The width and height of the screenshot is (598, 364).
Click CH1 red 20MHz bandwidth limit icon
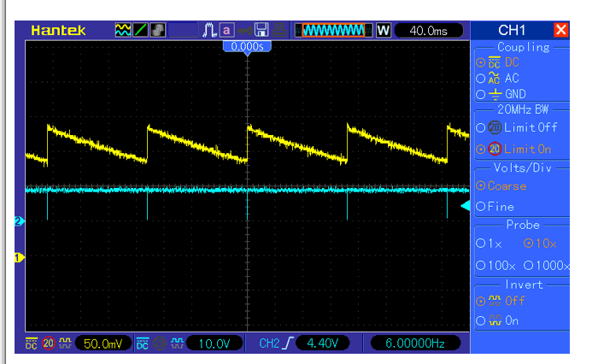tap(49, 343)
